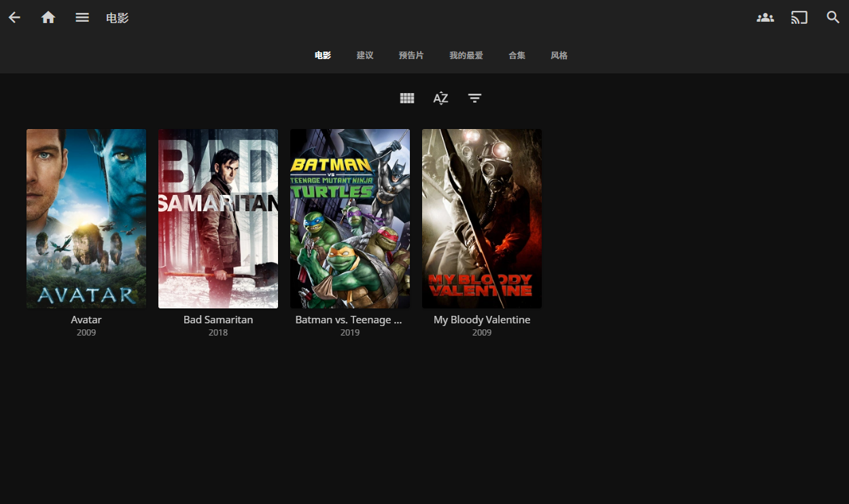Image resolution: width=849 pixels, height=504 pixels.
Task: Switch to the 建议 tab
Action: click(365, 56)
